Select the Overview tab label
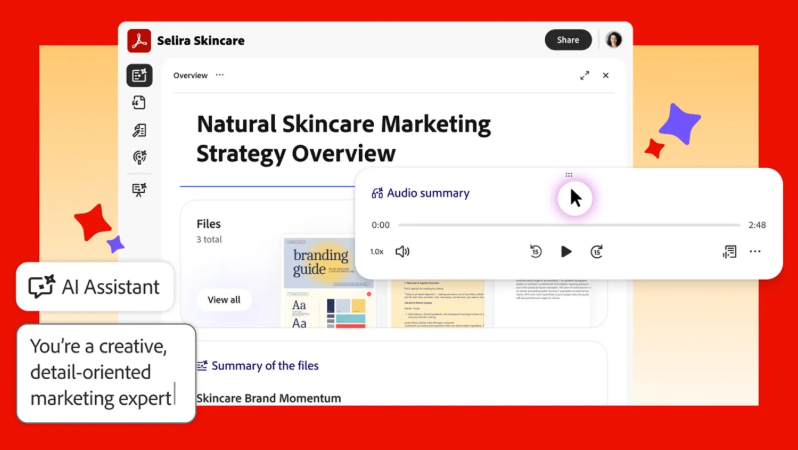 190,75
